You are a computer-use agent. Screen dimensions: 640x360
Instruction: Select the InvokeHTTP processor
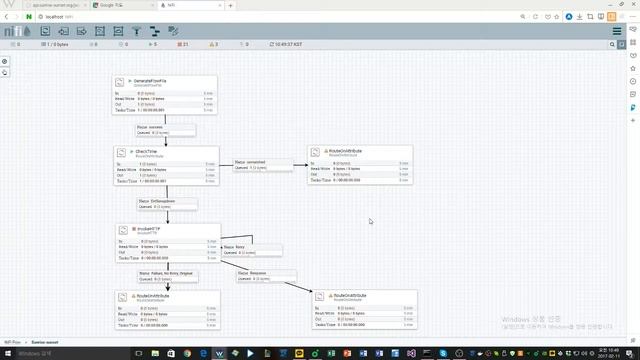pos(168,243)
